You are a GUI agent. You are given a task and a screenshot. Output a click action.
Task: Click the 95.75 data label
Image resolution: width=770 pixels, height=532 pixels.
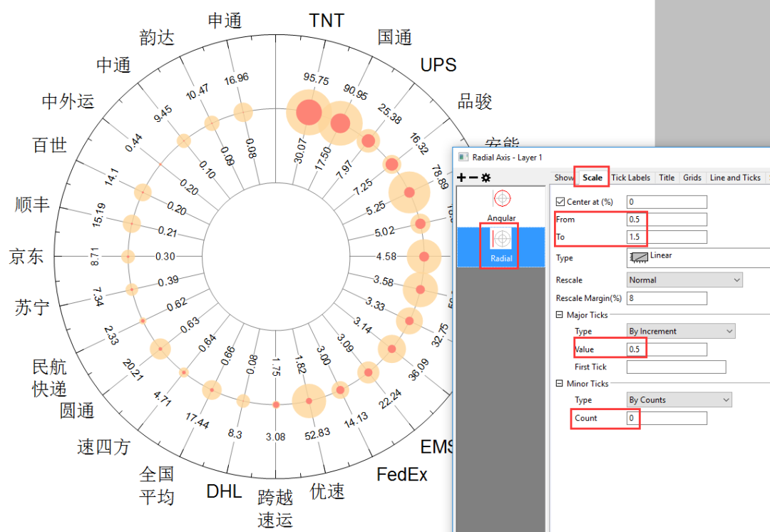(x=316, y=78)
